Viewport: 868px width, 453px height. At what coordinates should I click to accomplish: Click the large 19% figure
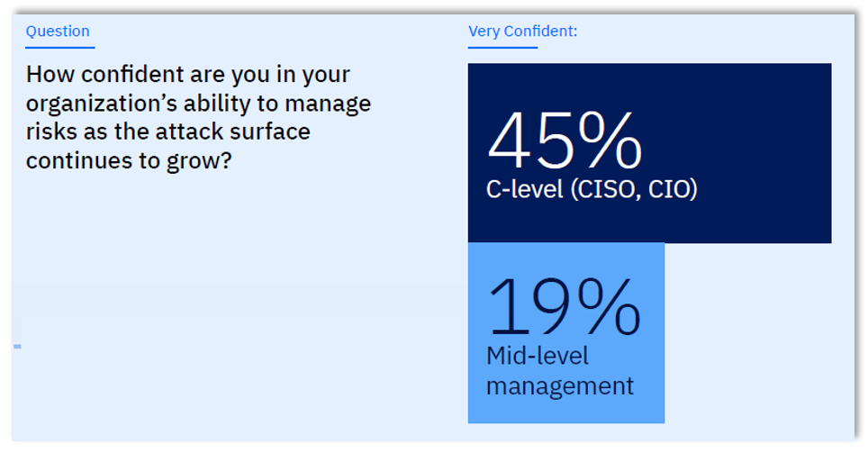pos(564,308)
